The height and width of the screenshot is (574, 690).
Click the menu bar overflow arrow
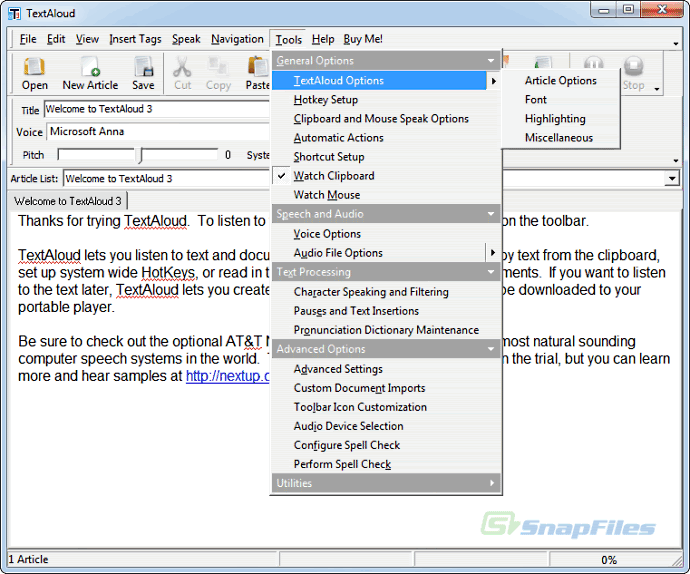(x=675, y=44)
